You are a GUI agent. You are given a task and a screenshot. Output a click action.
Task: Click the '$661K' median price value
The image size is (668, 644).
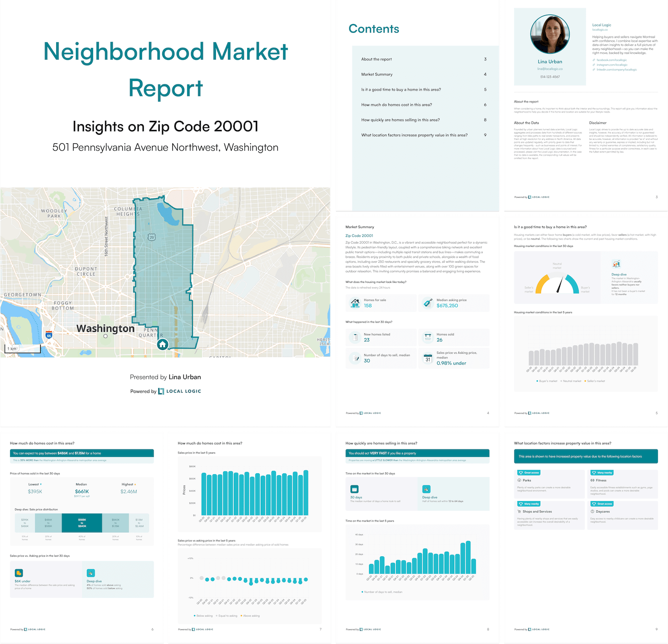coord(82,492)
